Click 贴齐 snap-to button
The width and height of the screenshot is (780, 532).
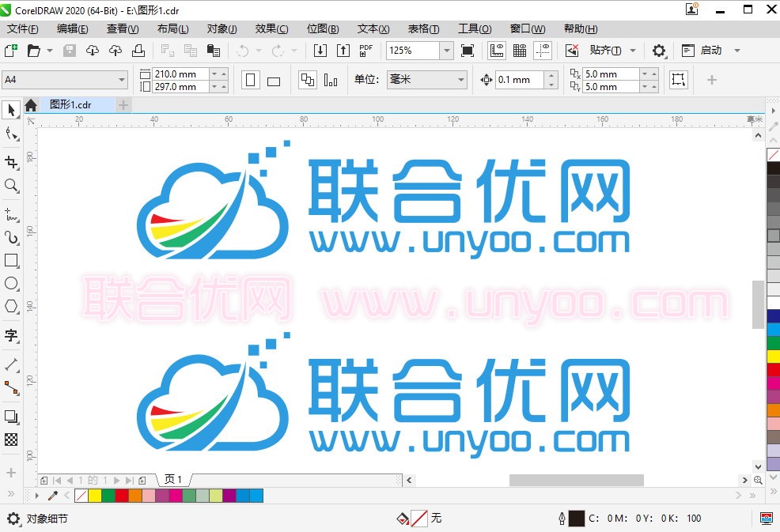coord(605,51)
